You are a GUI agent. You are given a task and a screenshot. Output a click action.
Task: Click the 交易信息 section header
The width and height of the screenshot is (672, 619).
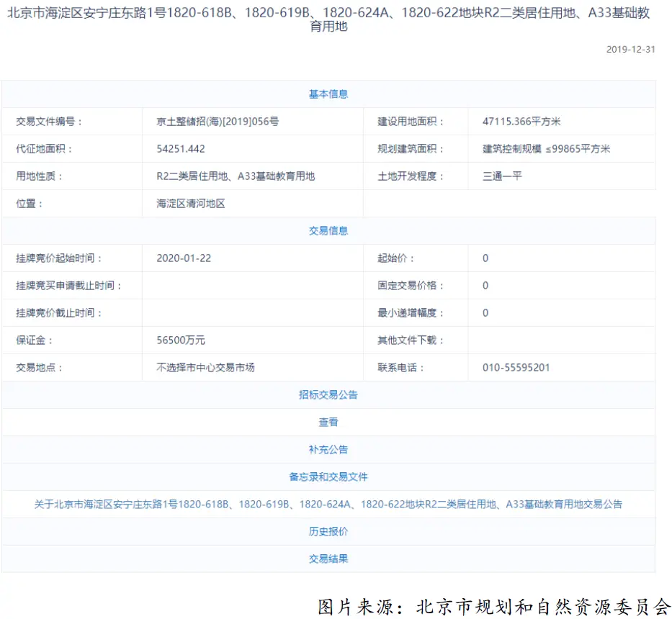[328, 231]
